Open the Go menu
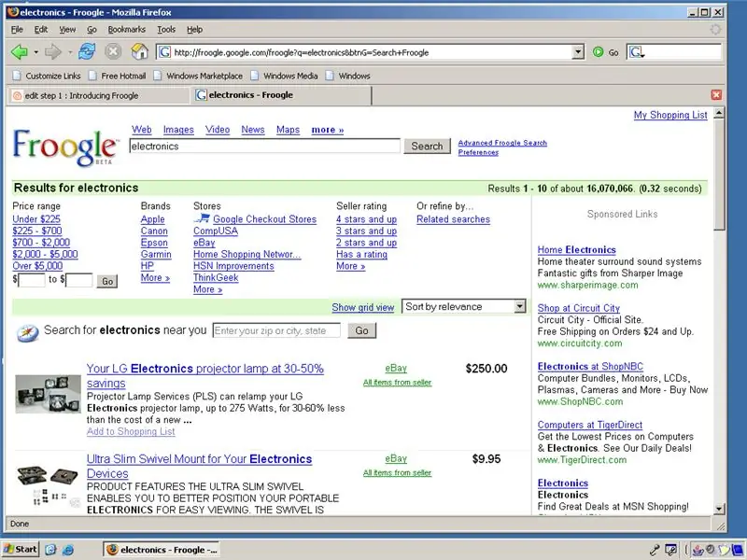This screenshot has height=560, width=747. click(x=92, y=30)
